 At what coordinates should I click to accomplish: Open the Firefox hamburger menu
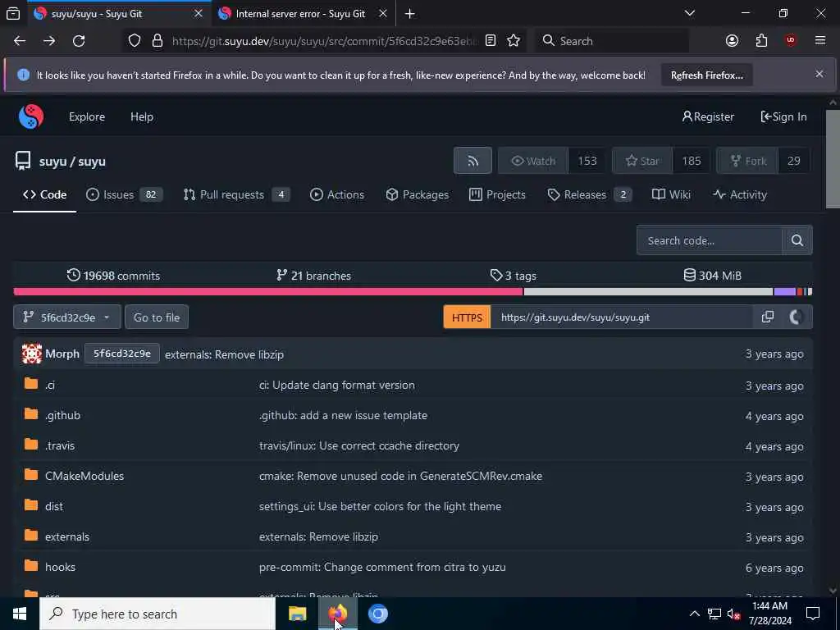819,41
